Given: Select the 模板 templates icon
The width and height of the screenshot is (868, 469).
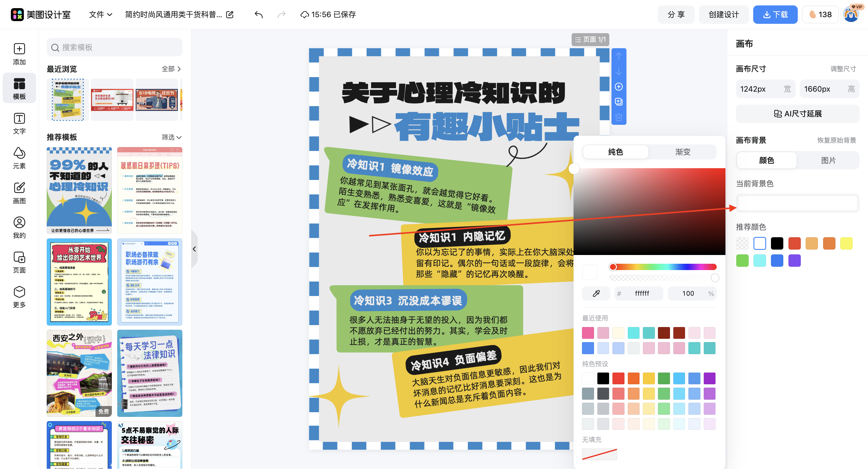Looking at the screenshot, I should click(x=19, y=88).
